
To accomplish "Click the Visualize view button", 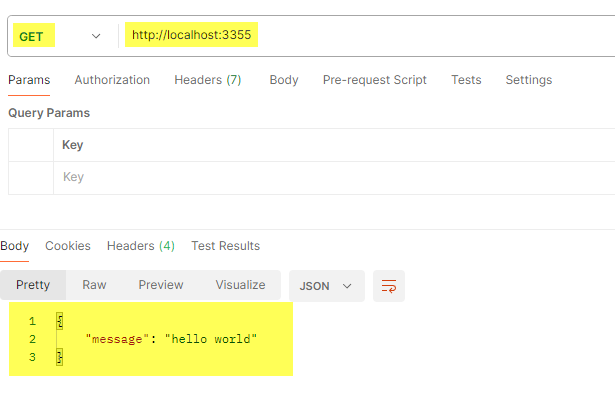I will (240, 285).
